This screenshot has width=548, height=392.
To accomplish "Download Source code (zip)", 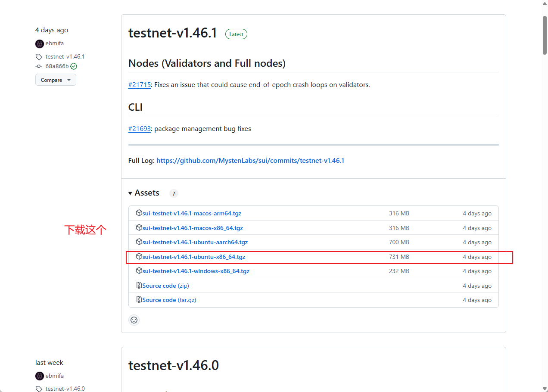I will (166, 286).
